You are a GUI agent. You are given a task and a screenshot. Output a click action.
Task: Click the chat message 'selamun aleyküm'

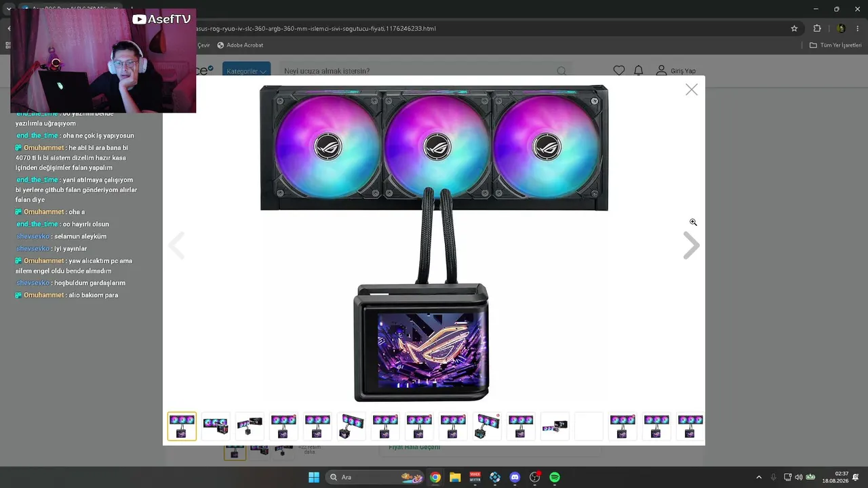tap(80, 237)
